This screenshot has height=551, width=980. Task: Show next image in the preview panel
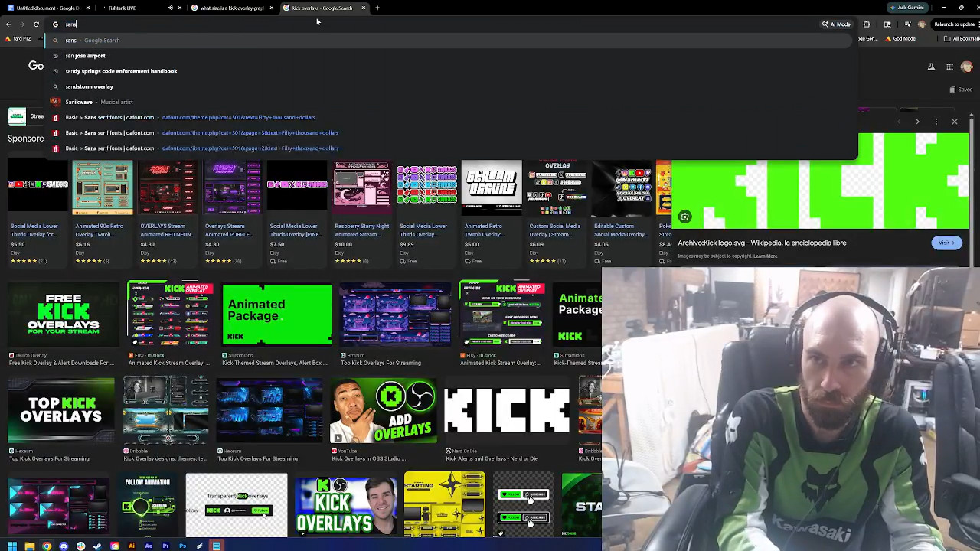[x=917, y=122]
